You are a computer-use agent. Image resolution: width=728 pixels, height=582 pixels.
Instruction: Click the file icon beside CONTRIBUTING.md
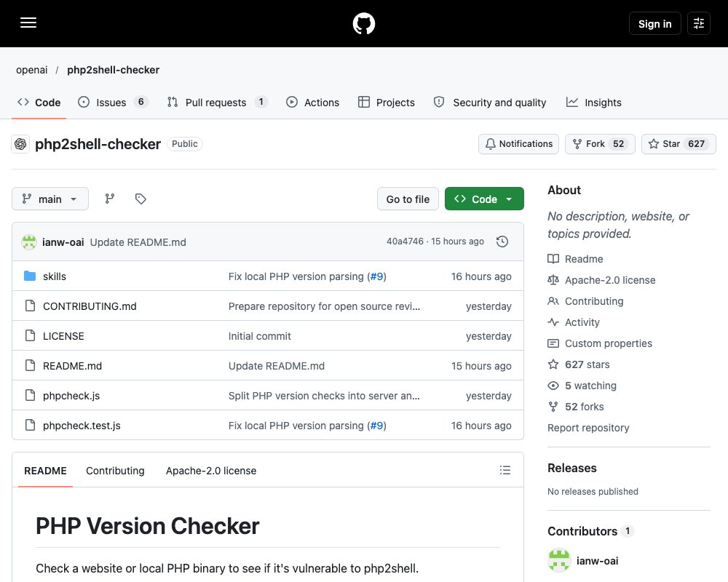pos(30,306)
